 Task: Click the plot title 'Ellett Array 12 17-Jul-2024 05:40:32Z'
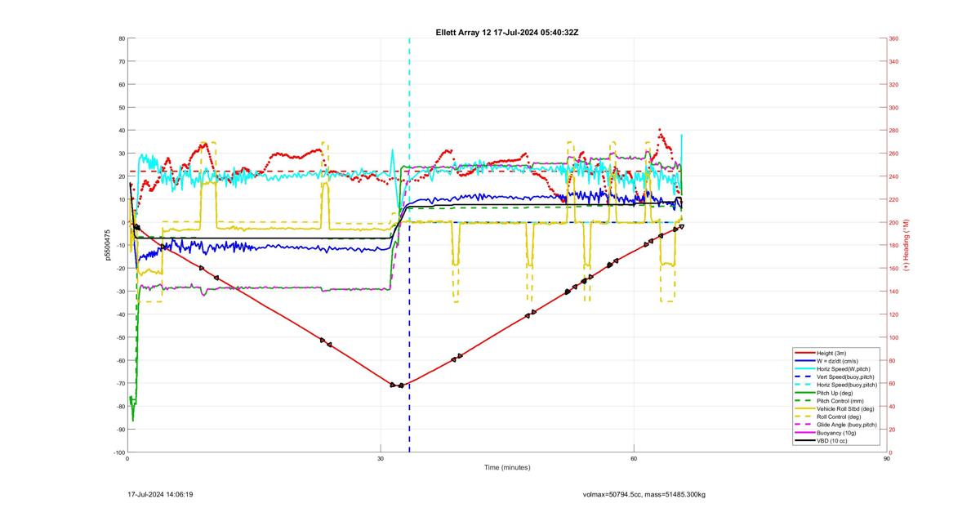[x=507, y=32]
